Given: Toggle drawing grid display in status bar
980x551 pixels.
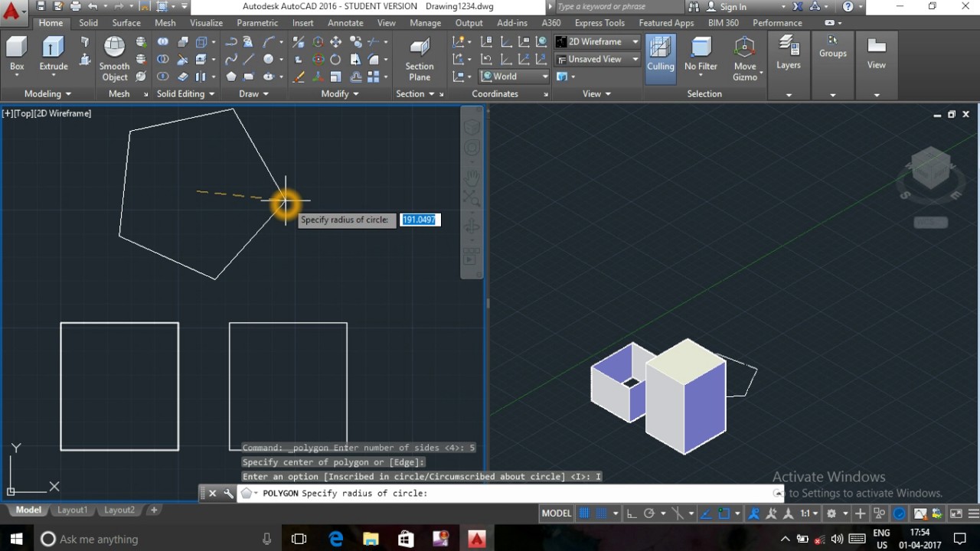Looking at the screenshot, I should coord(584,514).
